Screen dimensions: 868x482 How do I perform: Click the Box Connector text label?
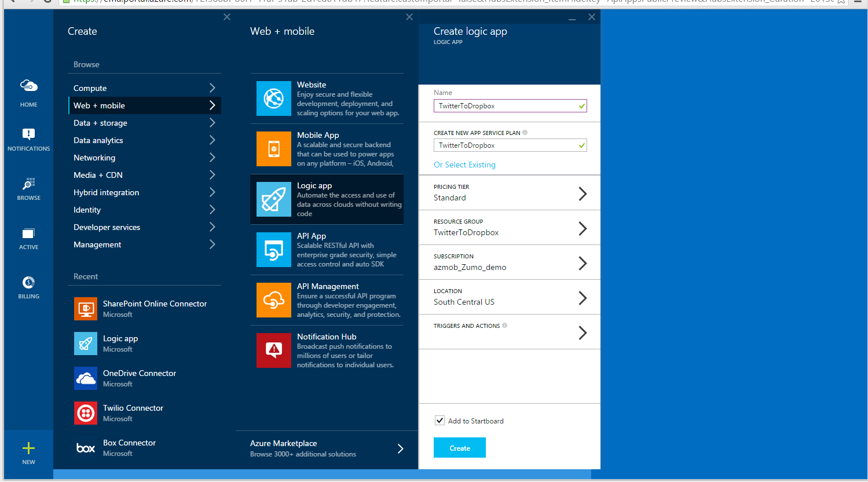(x=129, y=443)
